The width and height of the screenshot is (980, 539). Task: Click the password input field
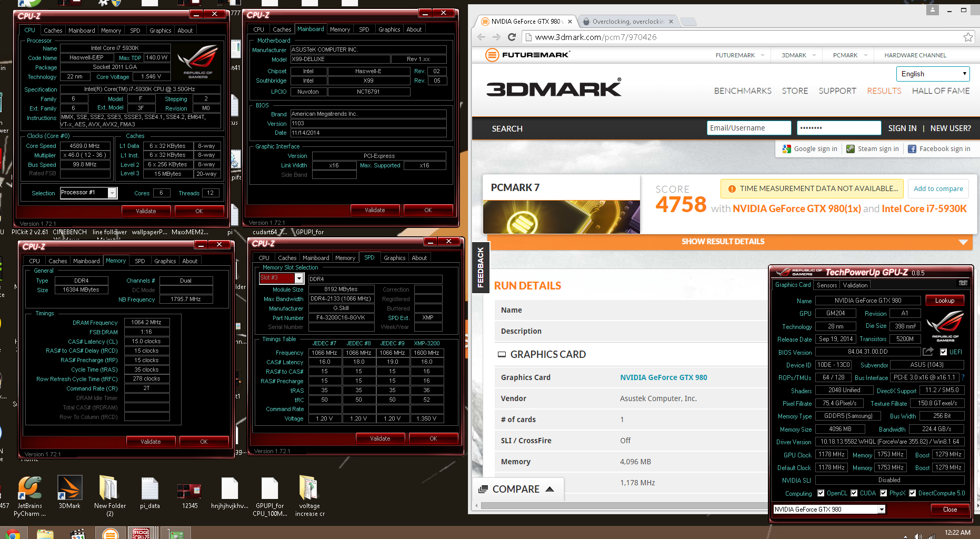[839, 128]
